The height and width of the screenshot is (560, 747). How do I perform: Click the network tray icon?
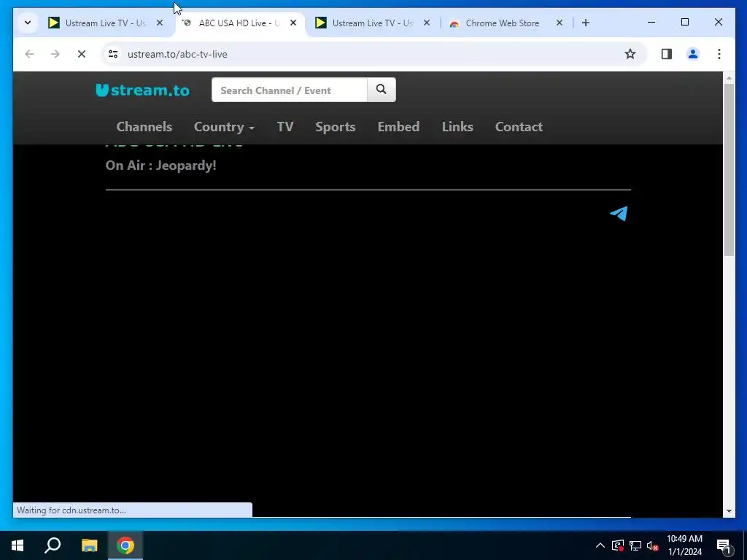pos(635,545)
